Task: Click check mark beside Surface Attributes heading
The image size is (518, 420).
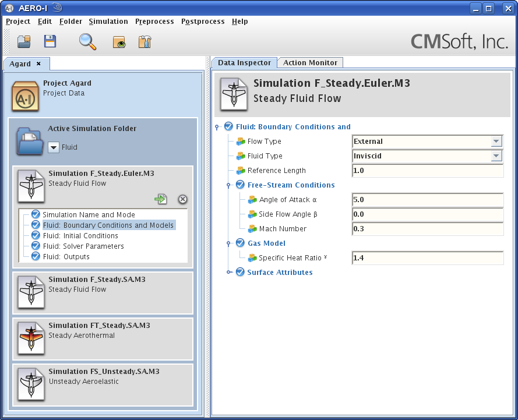Action: (x=240, y=272)
